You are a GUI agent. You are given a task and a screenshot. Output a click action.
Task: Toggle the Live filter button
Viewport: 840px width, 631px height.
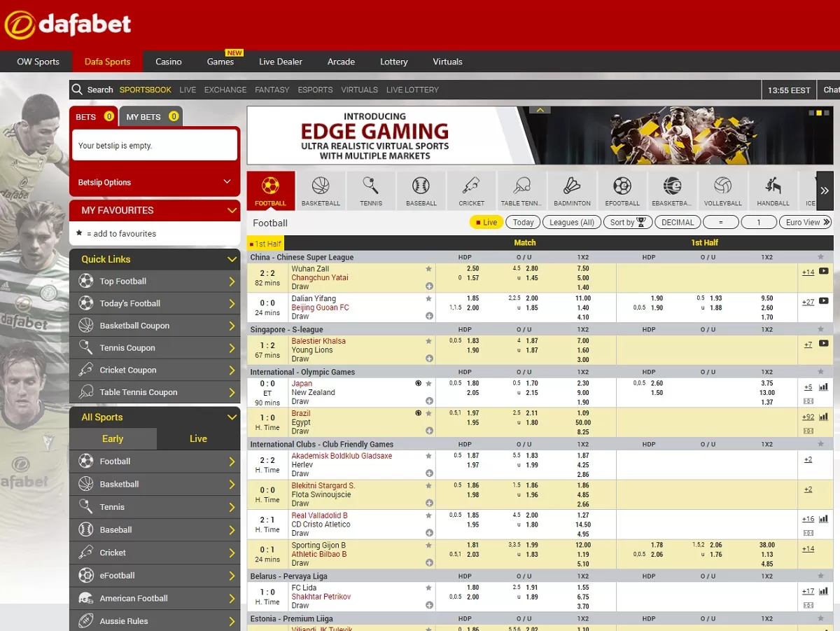(x=486, y=222)
